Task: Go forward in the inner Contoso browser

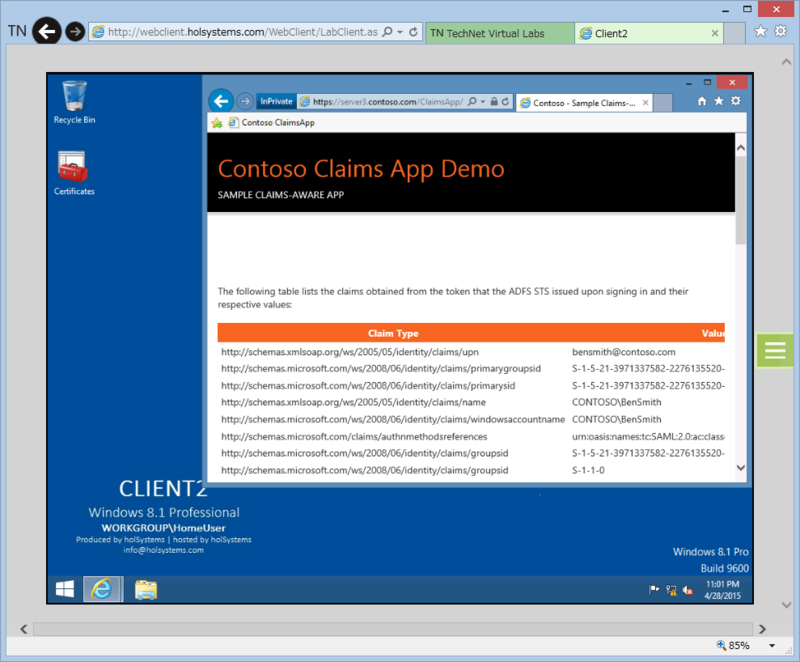Action: (x=245, y=101)
